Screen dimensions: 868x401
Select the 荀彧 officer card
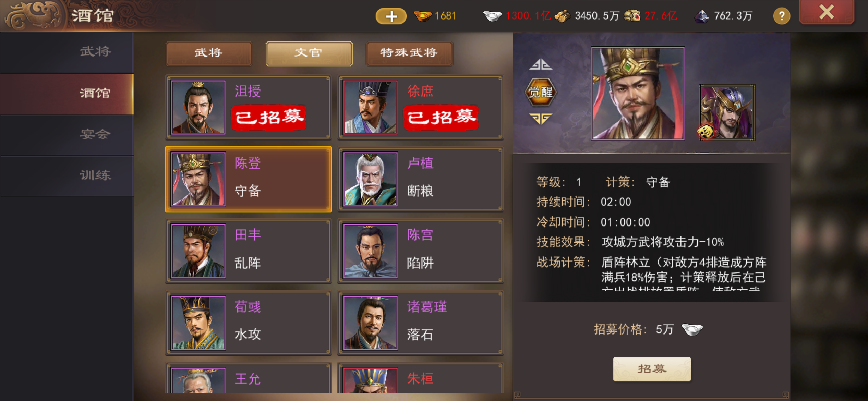point(249,323)
